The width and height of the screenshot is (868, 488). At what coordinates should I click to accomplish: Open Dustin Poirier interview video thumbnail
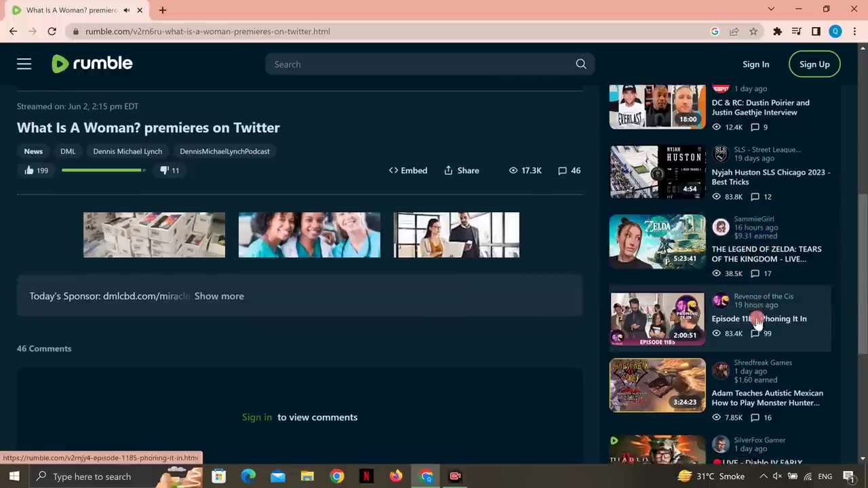(657, 106)
